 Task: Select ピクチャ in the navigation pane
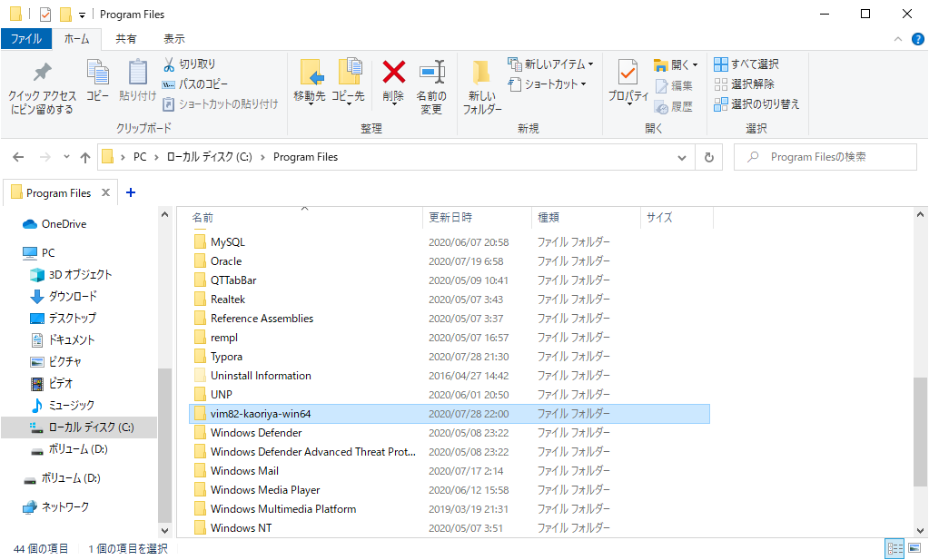(56, 362)
